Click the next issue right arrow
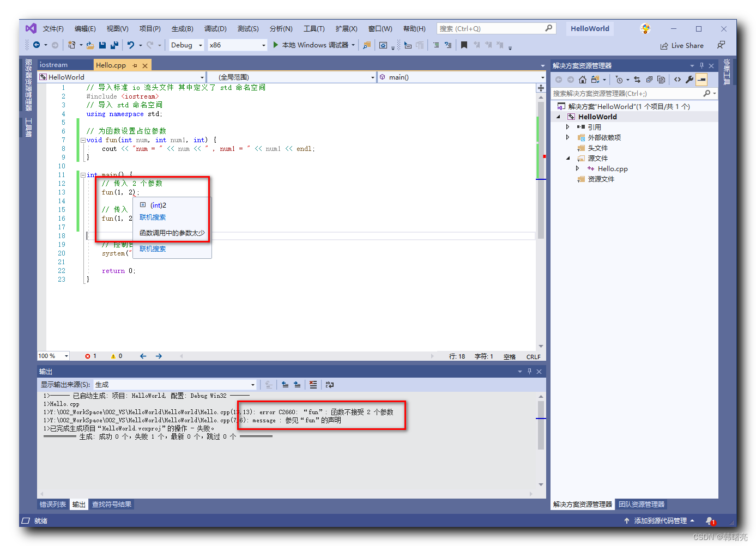The image size is (756, 546). (x=159, y=356)
